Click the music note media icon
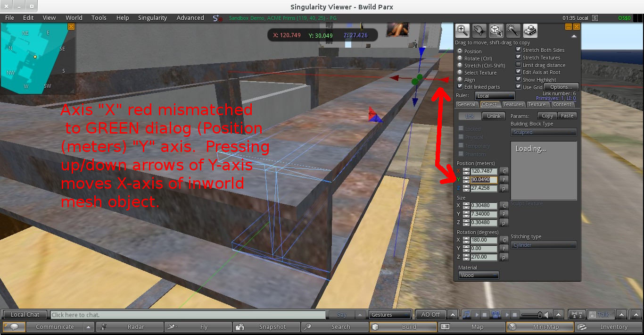The width and height of the screenshot is (644, 335). click(x=466, y=314)
